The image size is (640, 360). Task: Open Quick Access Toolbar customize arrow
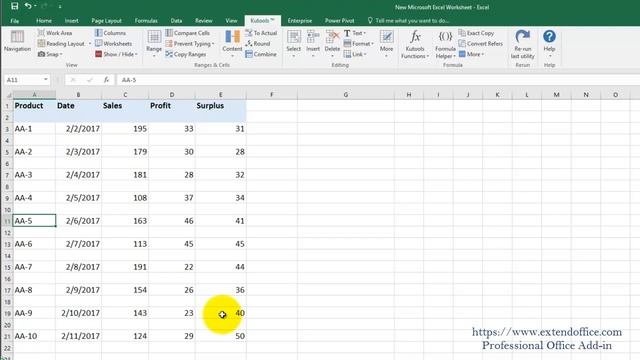tap(60, 7)
